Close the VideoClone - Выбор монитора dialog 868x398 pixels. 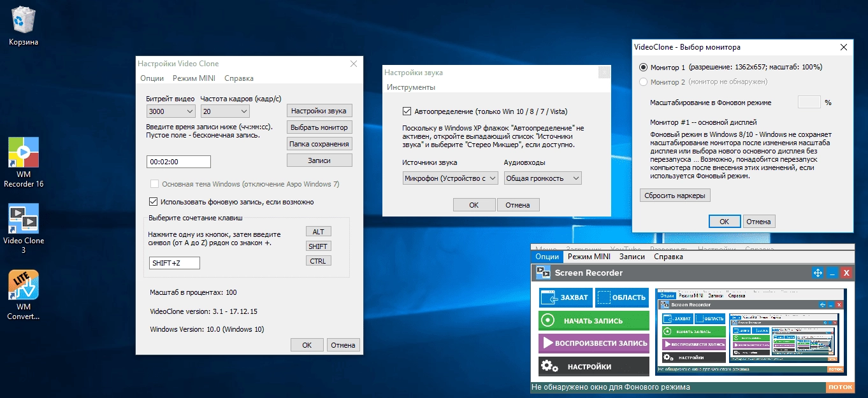844,47
